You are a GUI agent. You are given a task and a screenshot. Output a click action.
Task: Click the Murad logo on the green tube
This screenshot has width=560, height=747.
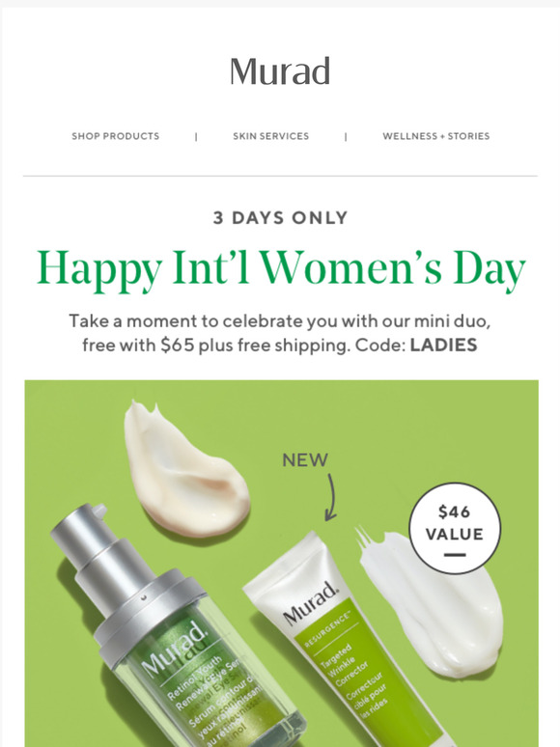(311, 603)
